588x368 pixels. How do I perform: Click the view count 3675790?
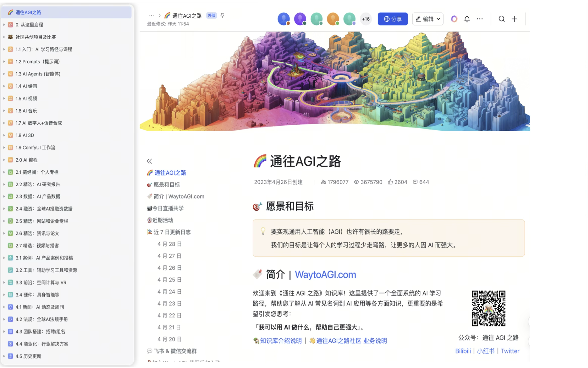368,182
